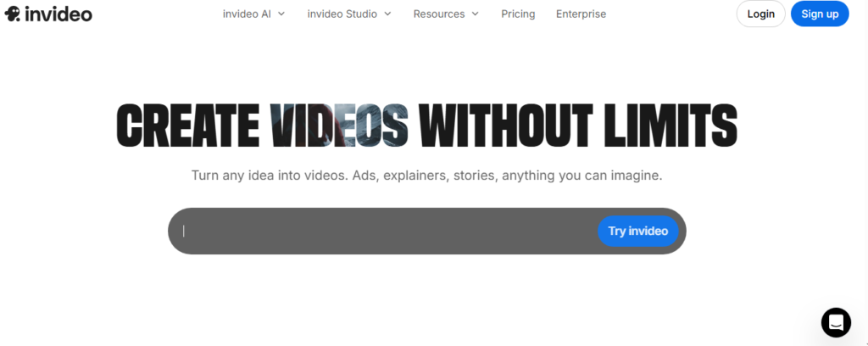868x346 pixels.
Task: Click the invideo logo icon
Action: click(12, 14)
